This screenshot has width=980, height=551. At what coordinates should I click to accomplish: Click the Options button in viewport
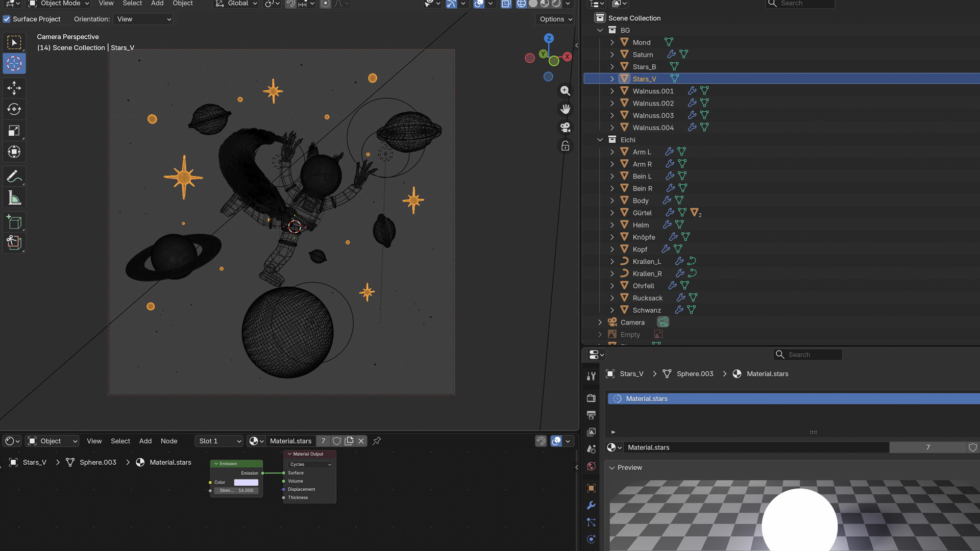(x=555, y=19)
